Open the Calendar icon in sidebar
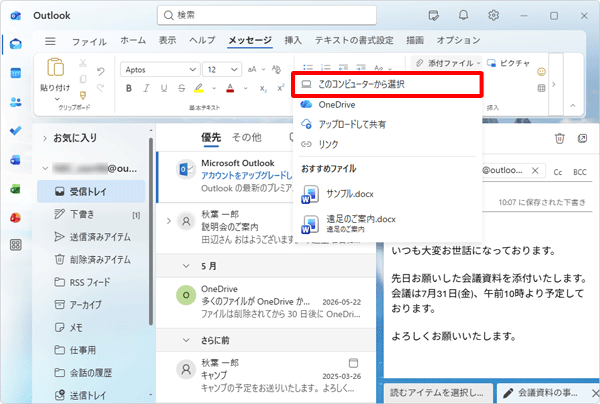This screenshot has width=600, height=404. pyautogui.click(x=16, y=73)
